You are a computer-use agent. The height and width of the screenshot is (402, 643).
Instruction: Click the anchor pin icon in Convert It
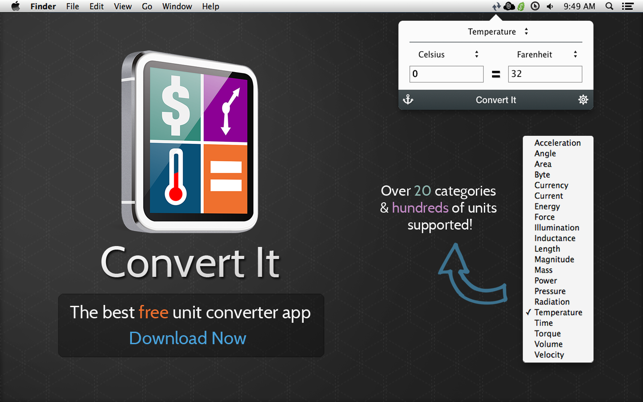[408, 99]
